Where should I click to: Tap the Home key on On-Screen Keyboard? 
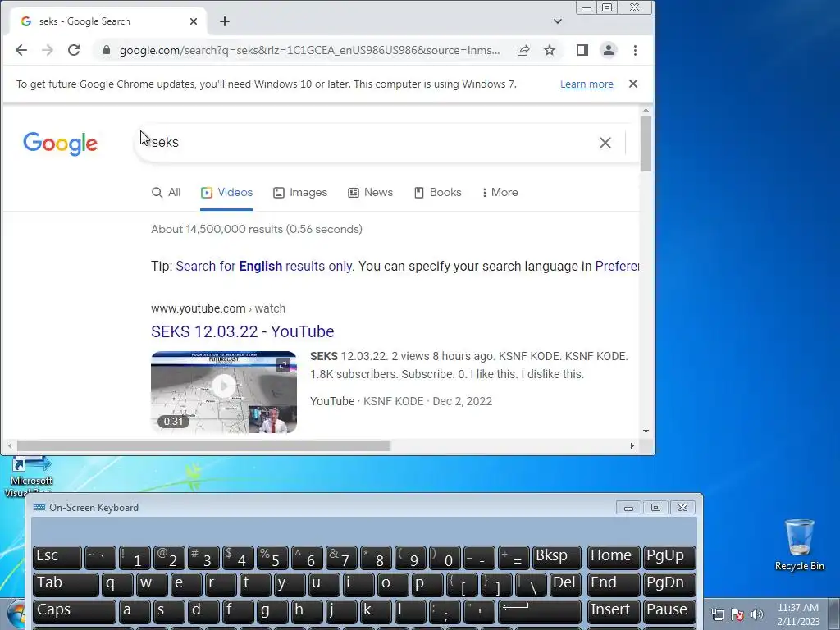point(614,557)
